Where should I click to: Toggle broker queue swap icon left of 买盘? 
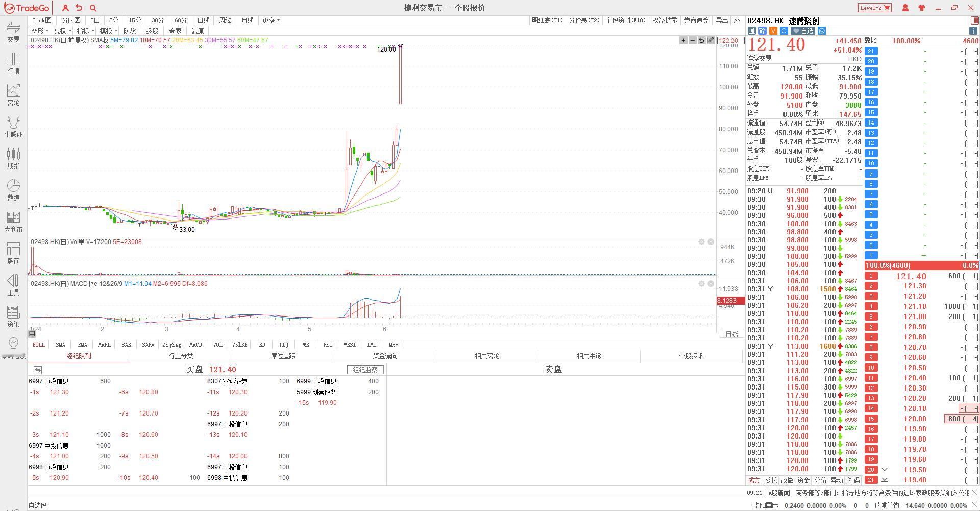[37, 370]
